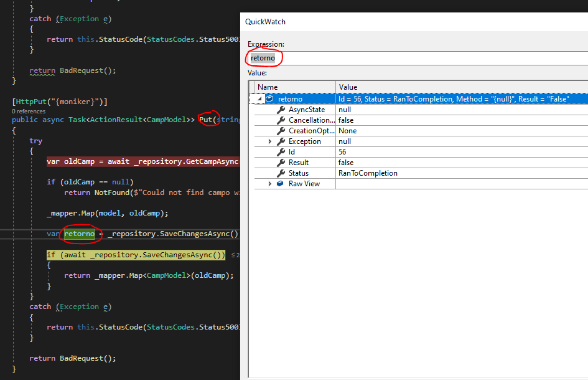588x380 pixels.
Task: Click the wrench icon beside Status
Action: tap(281, 173)
